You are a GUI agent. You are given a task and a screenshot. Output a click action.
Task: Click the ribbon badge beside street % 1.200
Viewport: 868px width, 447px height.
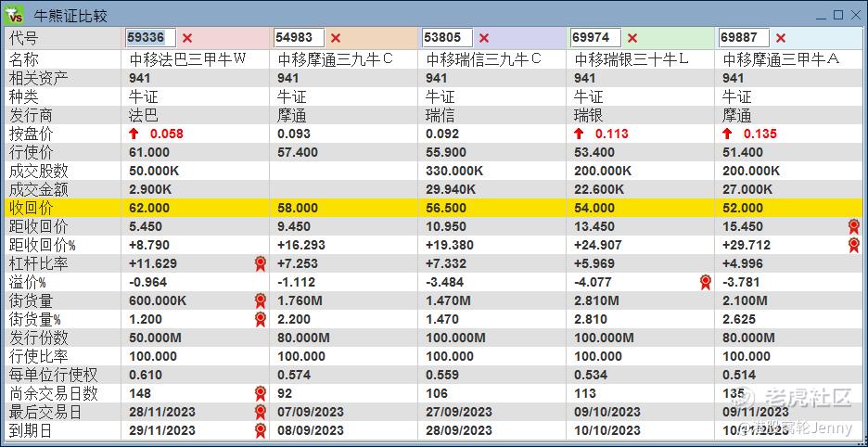tap(261, 320)
